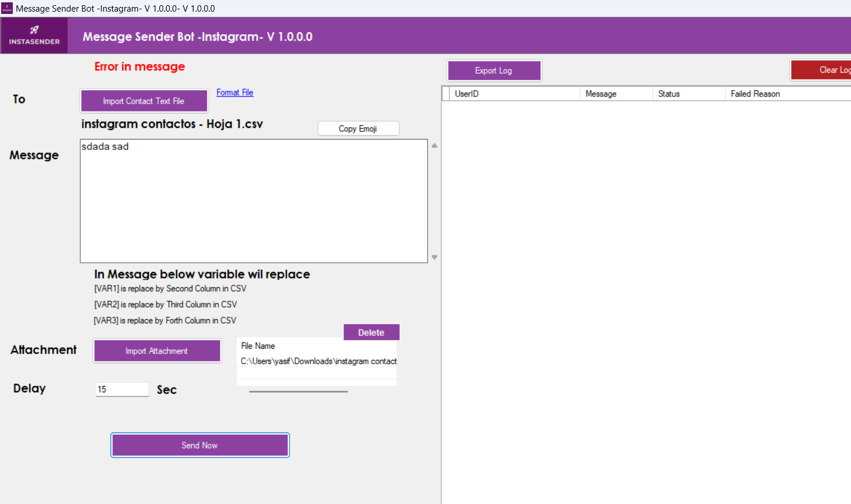This screenshot has height=504, width=851.
Task: Click the Send Now button
Action: coord(200,445)
